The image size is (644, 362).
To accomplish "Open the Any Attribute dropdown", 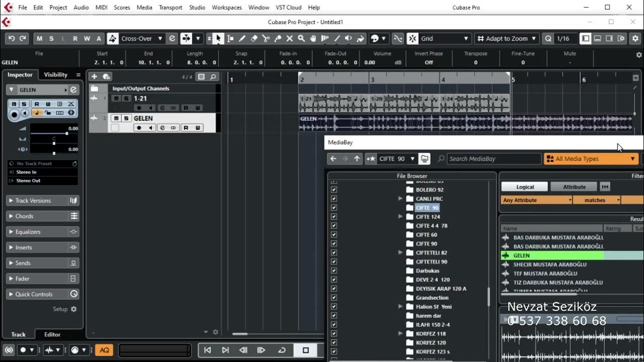I will pyautogui.click(x=537, y=200).
